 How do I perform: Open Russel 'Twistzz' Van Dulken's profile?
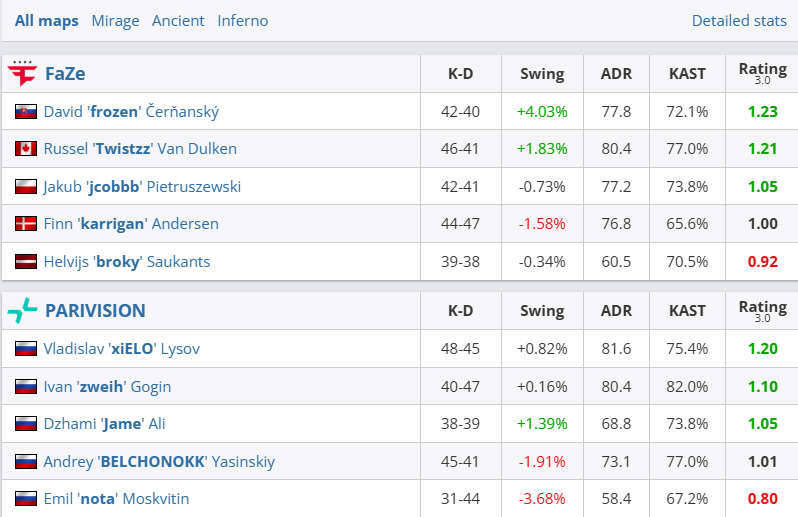[x=140, y=149]
